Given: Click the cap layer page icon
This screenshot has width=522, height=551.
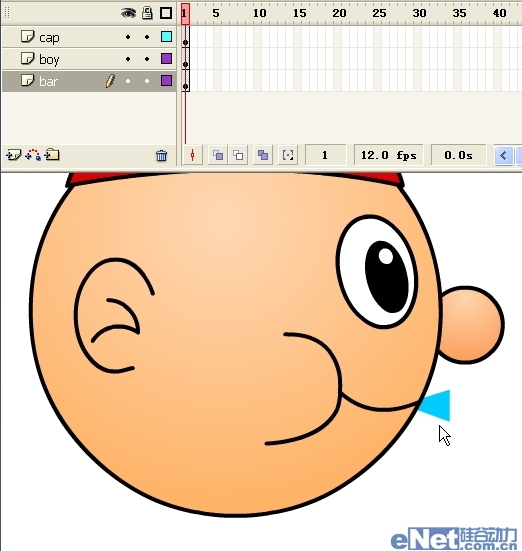Looking at the screenshot, I should pos(27,37).
